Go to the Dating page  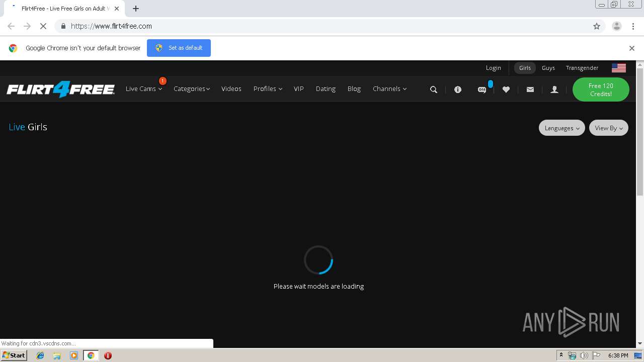click(326, 89)
